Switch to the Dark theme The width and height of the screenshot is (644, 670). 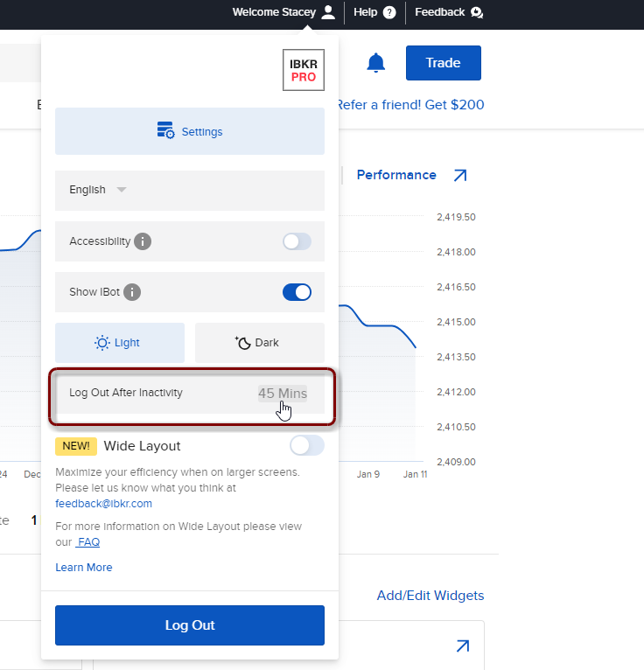point(259,343)
